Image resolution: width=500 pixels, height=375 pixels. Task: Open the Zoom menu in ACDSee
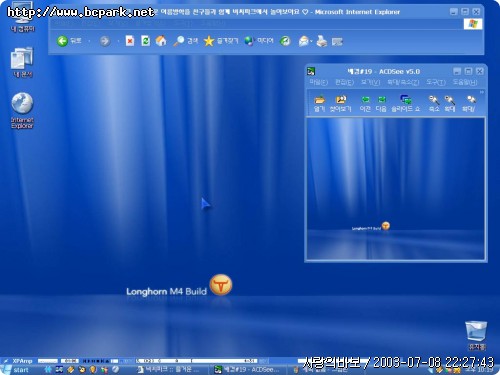(403, 82)
